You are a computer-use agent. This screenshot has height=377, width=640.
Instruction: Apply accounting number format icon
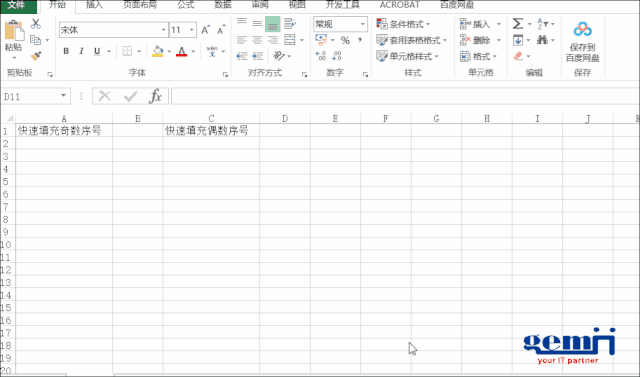(321, 40)
